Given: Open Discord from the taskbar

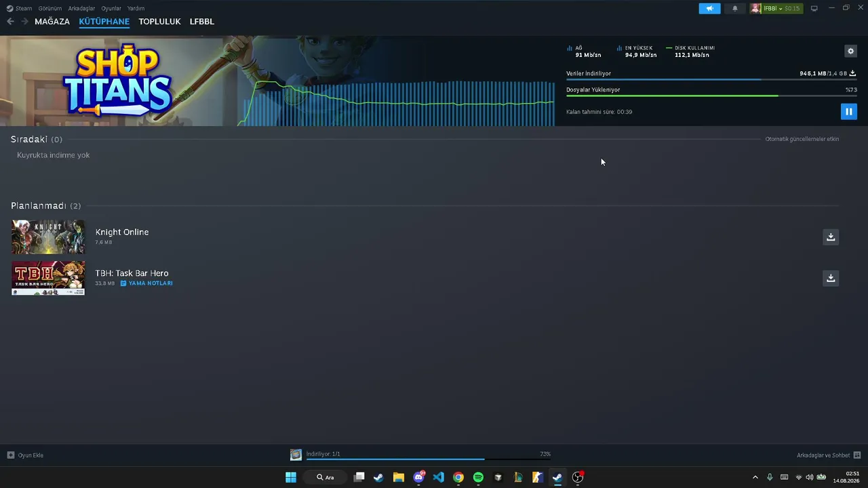Looking at the screenshot, I should [x=419, y=477].
